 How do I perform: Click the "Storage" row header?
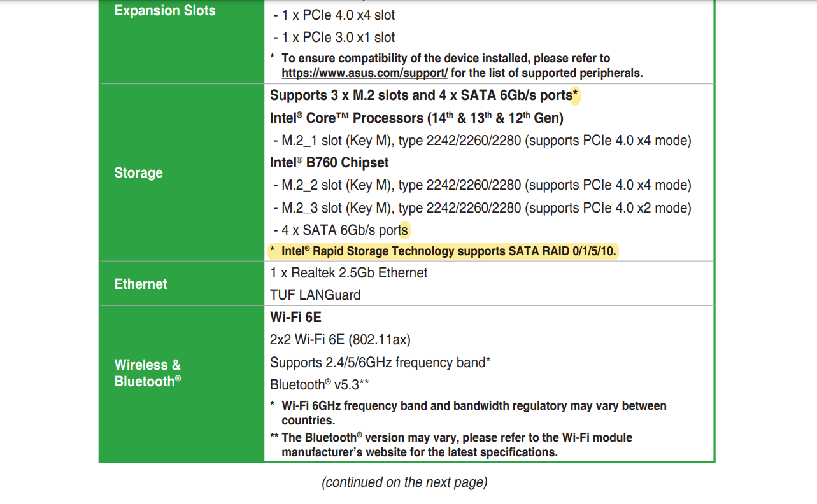pyautogui.click(x=138, y=173)
